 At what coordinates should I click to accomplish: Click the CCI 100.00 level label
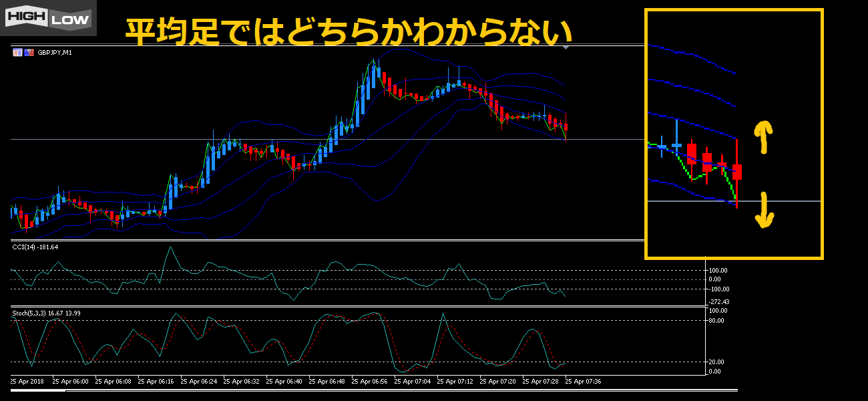[x=718, y=271]
